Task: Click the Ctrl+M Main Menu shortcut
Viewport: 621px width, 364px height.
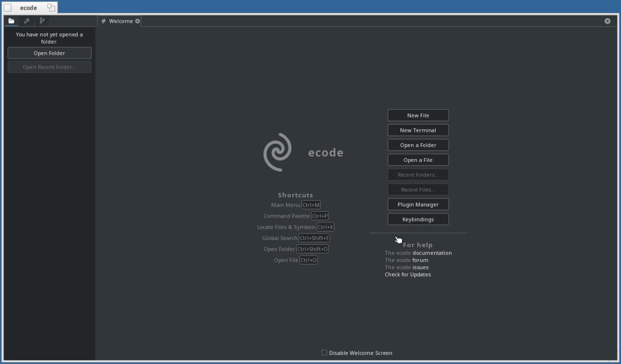Action: pyautogui.click(x=311, y=205)
